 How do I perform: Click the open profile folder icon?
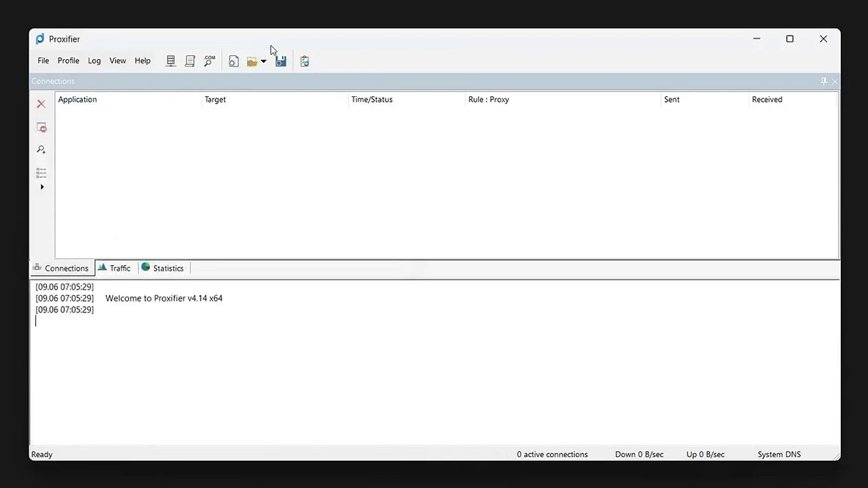tap(252, 62)
